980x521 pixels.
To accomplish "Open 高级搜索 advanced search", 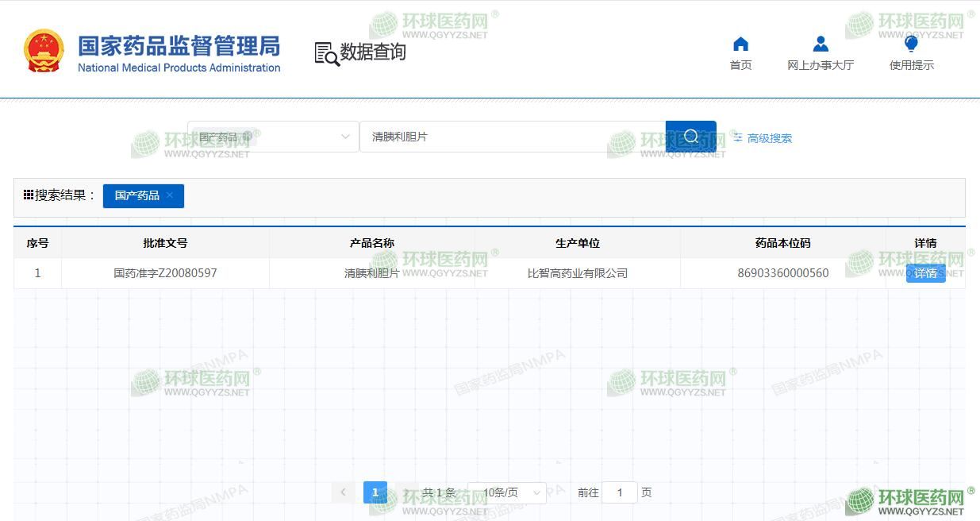I will click(763, 138).
